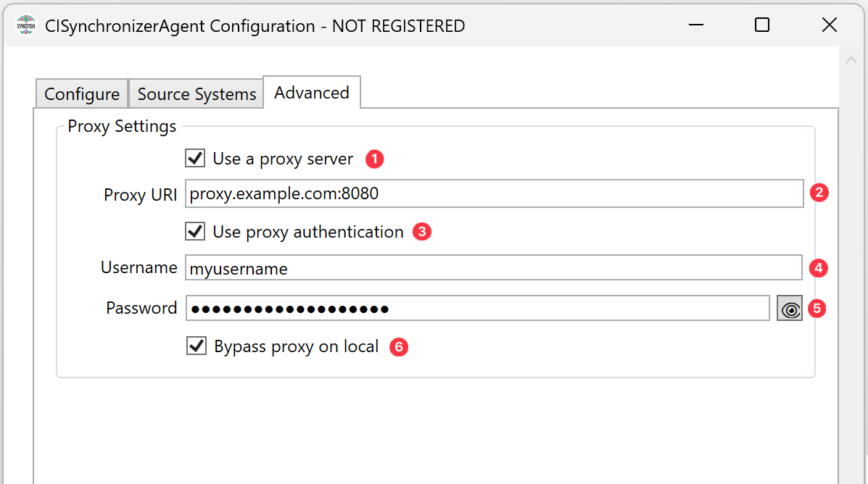Maximize the configuration window
This screenshot has width=868, height=484.
(761, 25)
